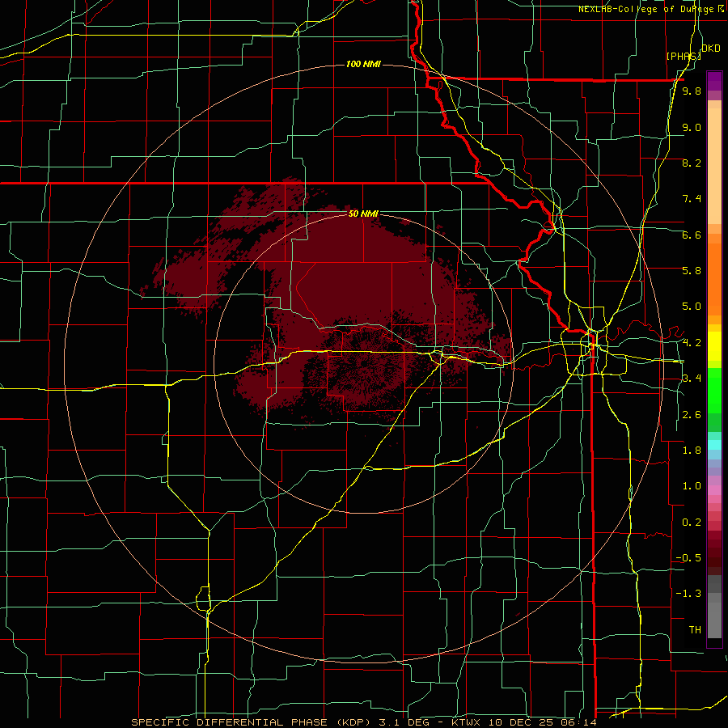Viewport: 728px width, 728px height.
Task: Click the 4.2 scale value
Action: pyautogui.click(x=692, y=343)
